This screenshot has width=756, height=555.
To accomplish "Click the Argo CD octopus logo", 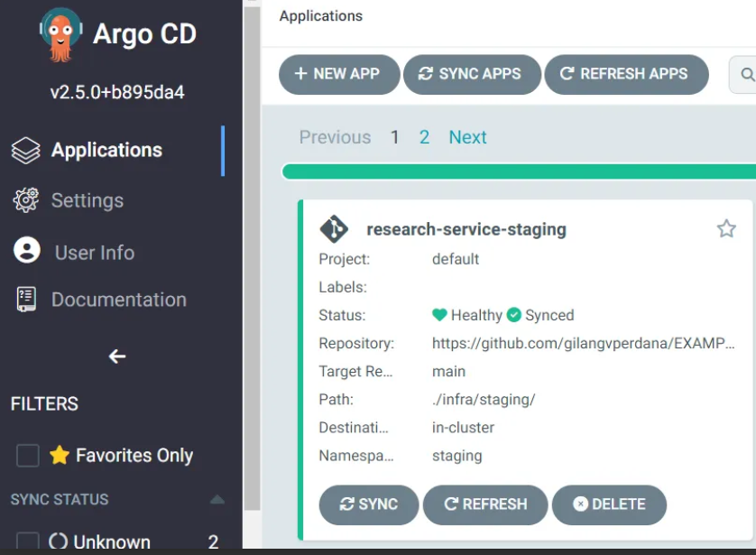I will point(60,35).
